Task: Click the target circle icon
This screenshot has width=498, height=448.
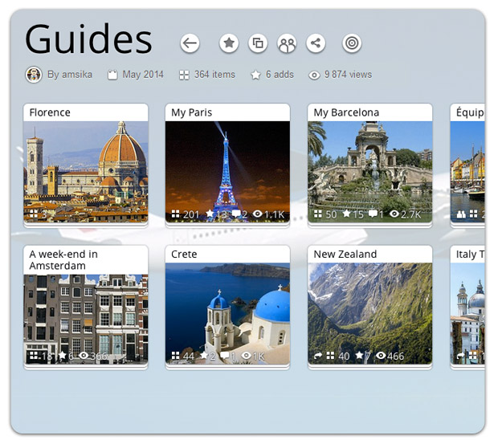Action: tap(352, 43)
